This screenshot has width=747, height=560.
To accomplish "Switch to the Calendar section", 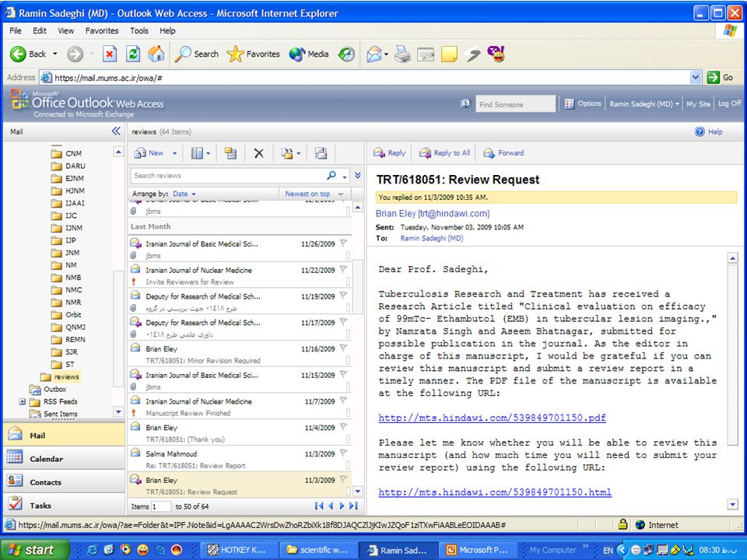I will click(64, 459).
